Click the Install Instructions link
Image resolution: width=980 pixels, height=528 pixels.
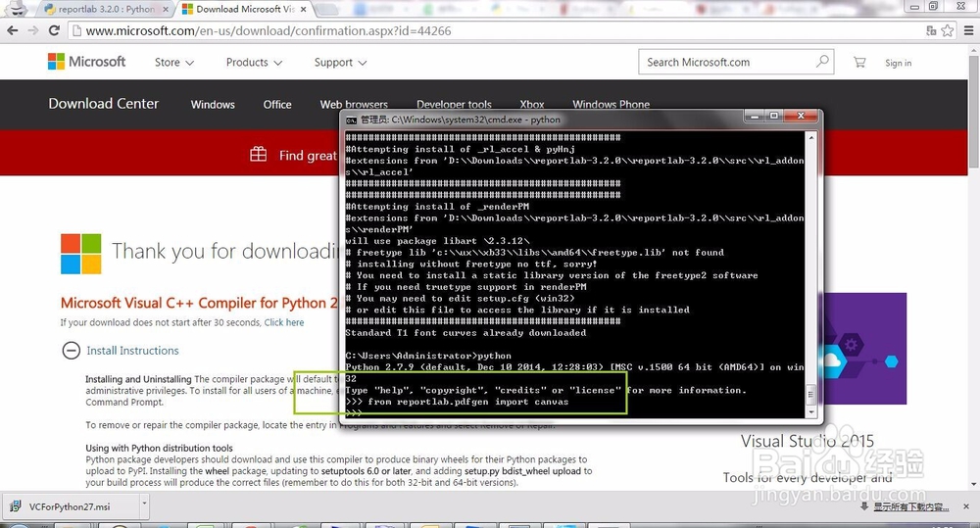(x=132, y=351)
